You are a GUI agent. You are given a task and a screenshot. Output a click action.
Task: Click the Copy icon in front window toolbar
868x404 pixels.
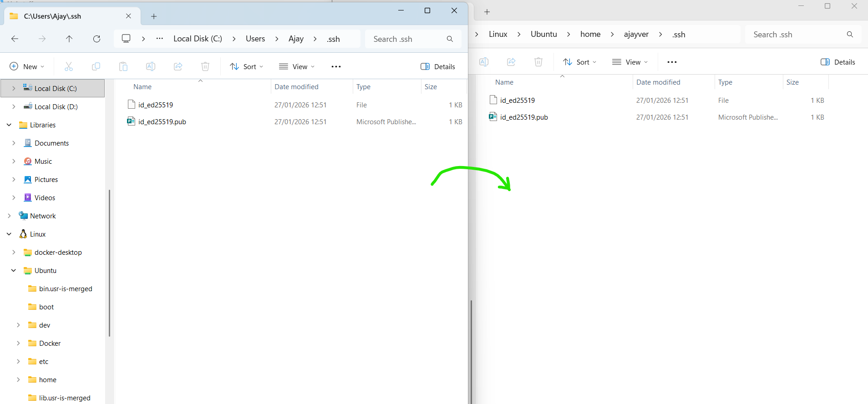96,66
